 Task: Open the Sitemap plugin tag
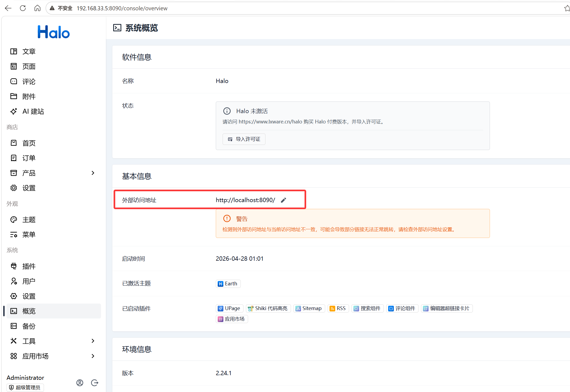pyautogui.click(x=309, y=308)
